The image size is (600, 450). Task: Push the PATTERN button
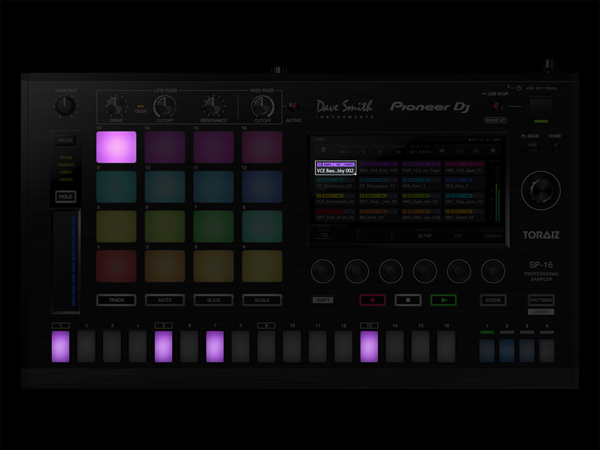click(x=541, y=300)
